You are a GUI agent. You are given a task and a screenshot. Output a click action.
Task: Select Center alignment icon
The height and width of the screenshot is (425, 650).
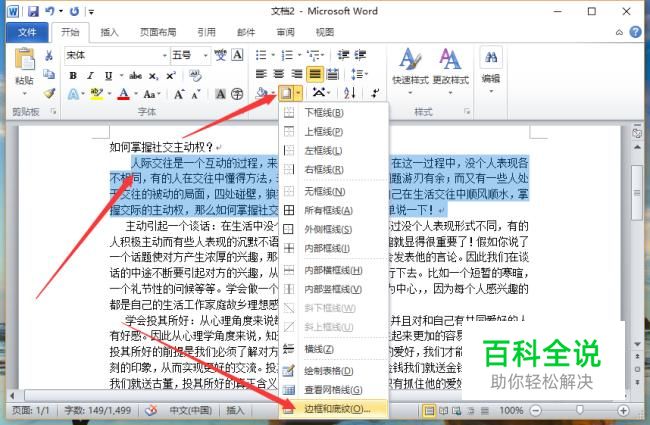click(x=279, y=74)
